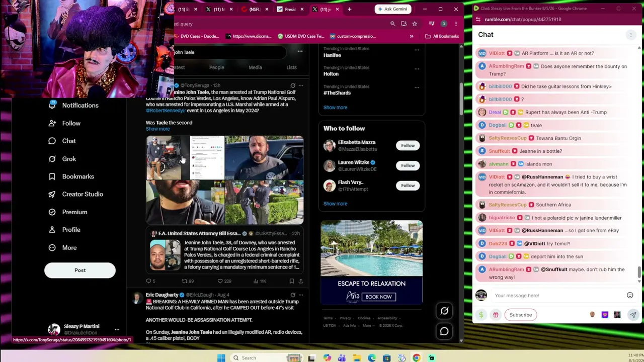The image size is (644, 362).
Task: Open account switcher for Sleazy P Martini
Action: click(x=117, y=329)
